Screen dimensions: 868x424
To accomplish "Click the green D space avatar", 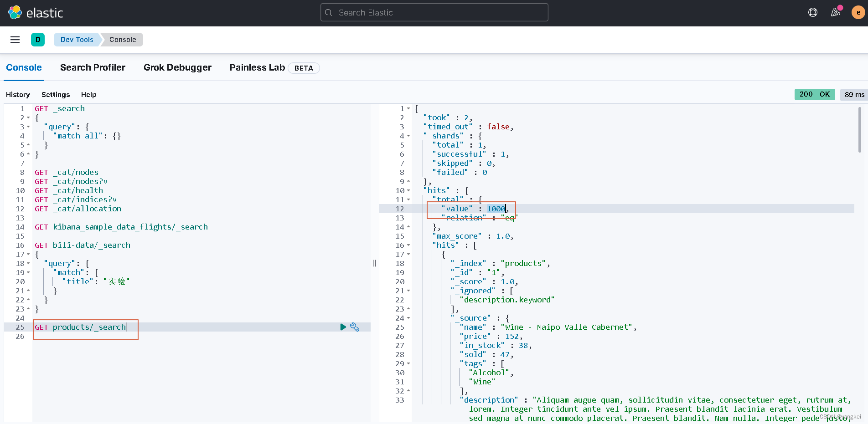I will click(x=38, y=40).
